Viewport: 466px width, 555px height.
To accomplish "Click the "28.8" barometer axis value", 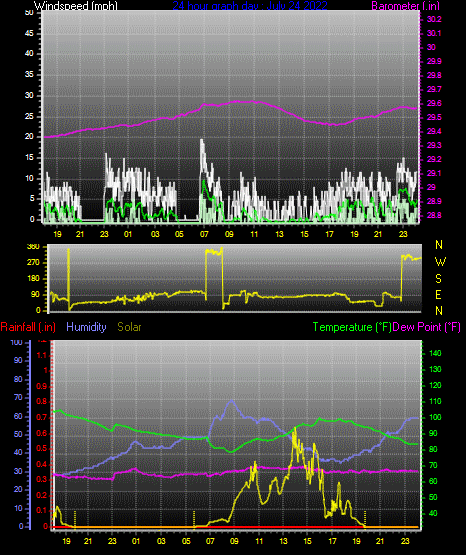I will 434,215.
